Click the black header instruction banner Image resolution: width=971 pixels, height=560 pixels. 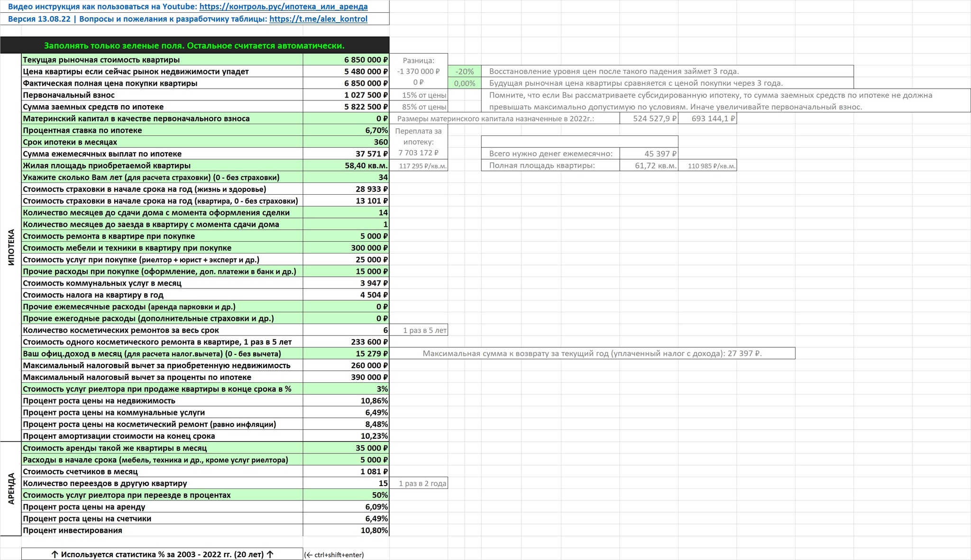[x=195, y=45]
